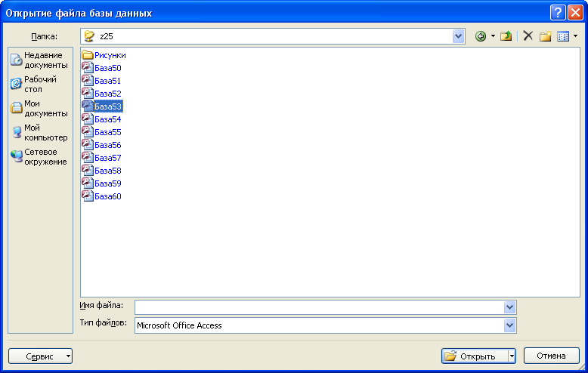
Task: Click the База59 file name text
Action: (x=108, y=183)
